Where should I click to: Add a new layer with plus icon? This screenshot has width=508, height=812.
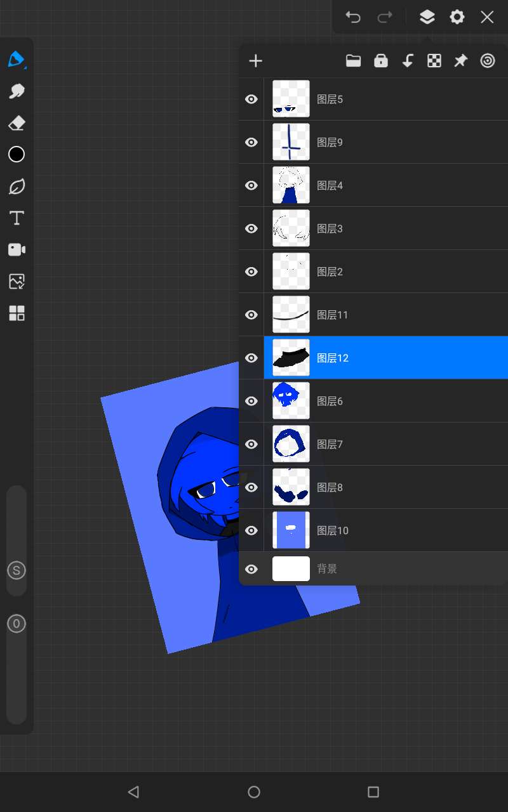pos(255,61)
